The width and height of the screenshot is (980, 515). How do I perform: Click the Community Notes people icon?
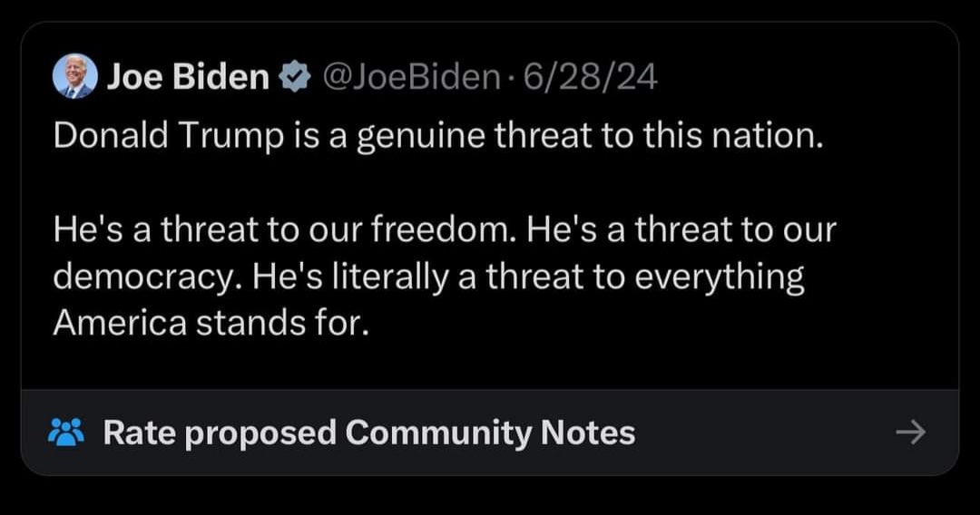coord(65,432)
